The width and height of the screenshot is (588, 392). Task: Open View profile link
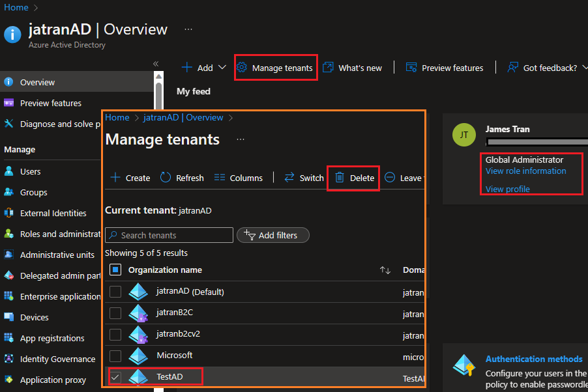pyautogui.click(x=507, y=189)
